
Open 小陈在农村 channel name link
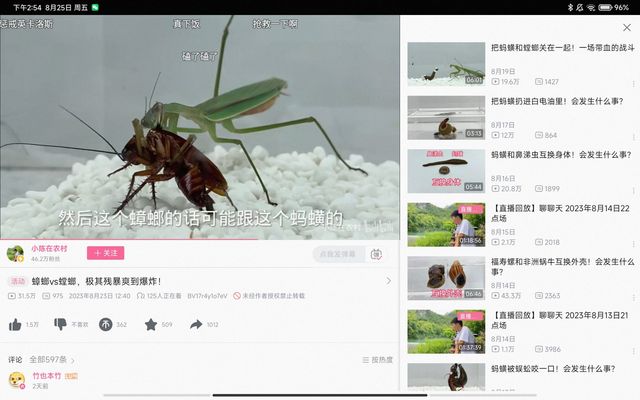49,249
